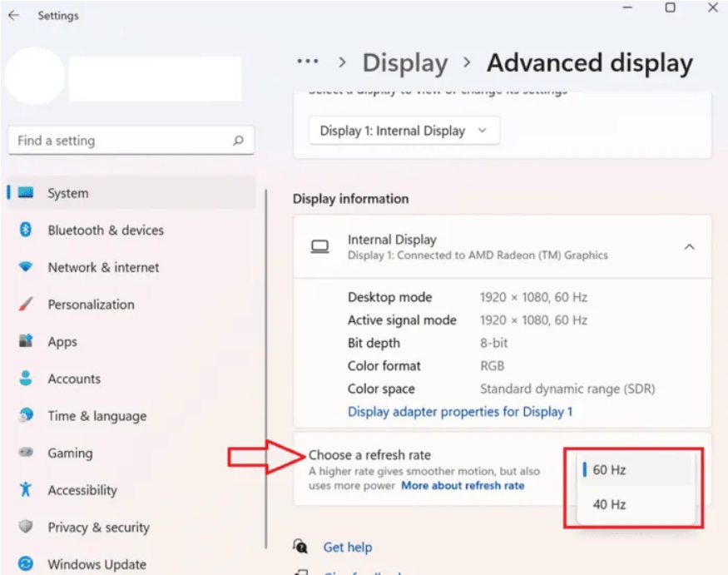Click the Privacy & security shield icon
Screen dimensions: 728x575
coord(26,527)
